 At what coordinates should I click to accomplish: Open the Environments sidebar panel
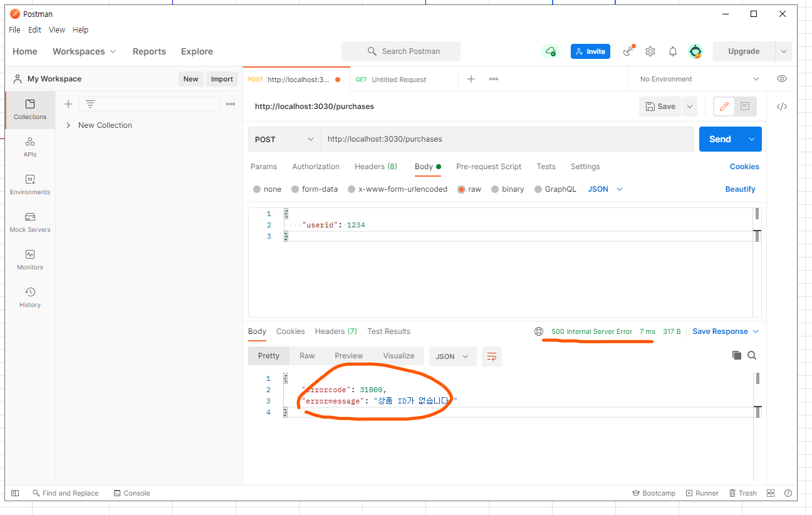(30, 185)
